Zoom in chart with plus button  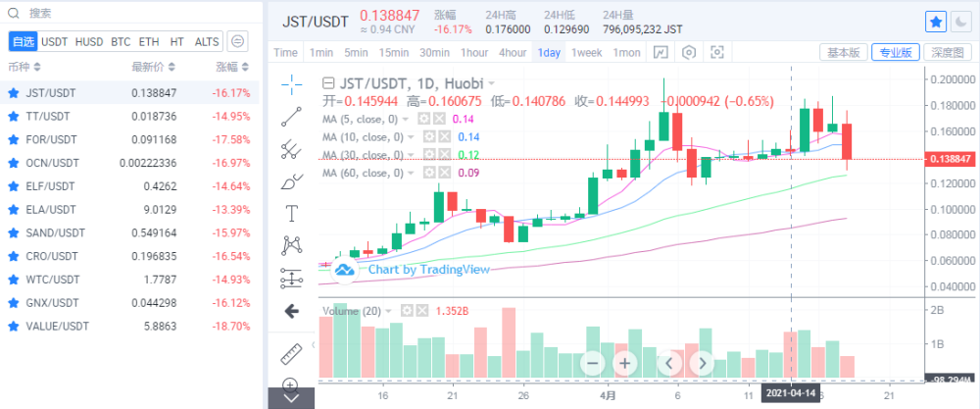[x=625, y=363]
